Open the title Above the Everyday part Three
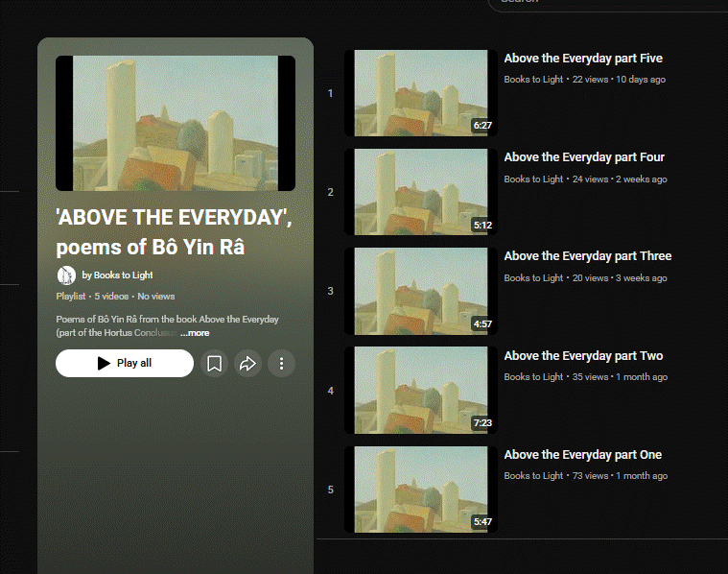Screen dimensions: 728x574 click(588, 256)
